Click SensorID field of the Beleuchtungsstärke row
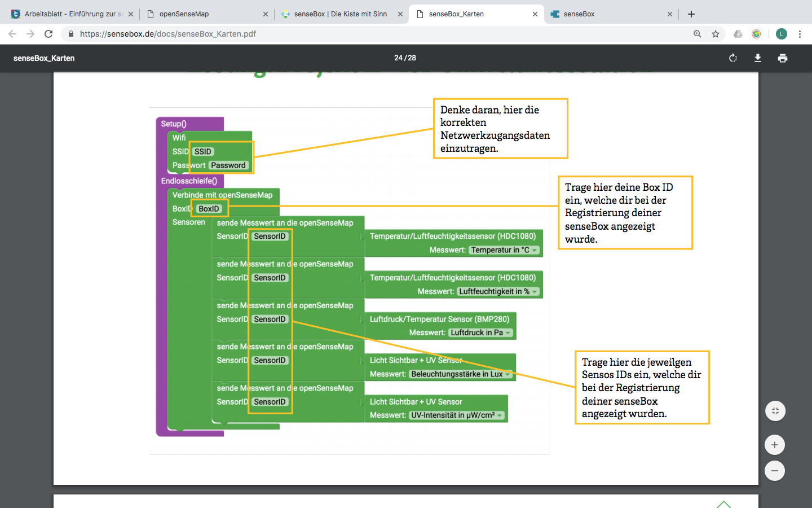The height and width of the screenshot is (508, 812). pos(270,360)
